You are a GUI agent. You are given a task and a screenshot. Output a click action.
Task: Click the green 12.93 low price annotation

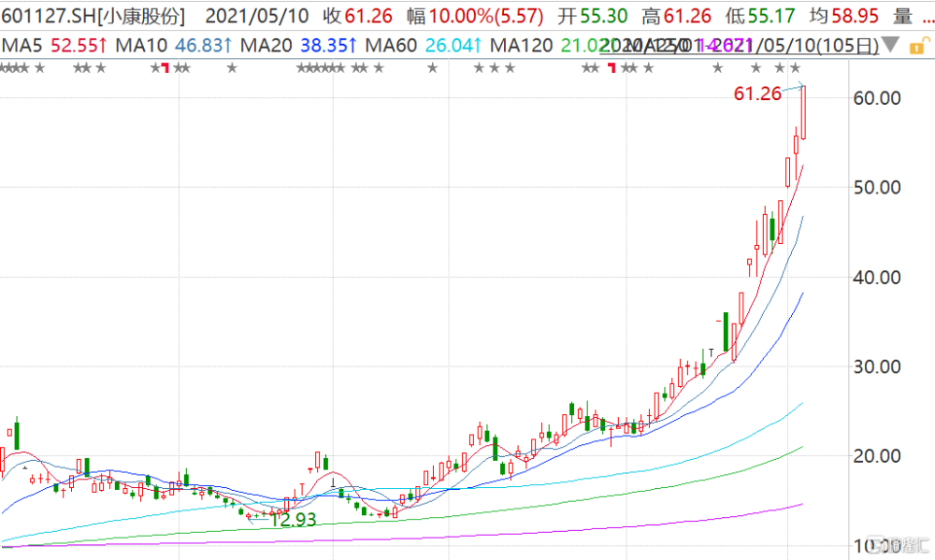pos(293,520)
